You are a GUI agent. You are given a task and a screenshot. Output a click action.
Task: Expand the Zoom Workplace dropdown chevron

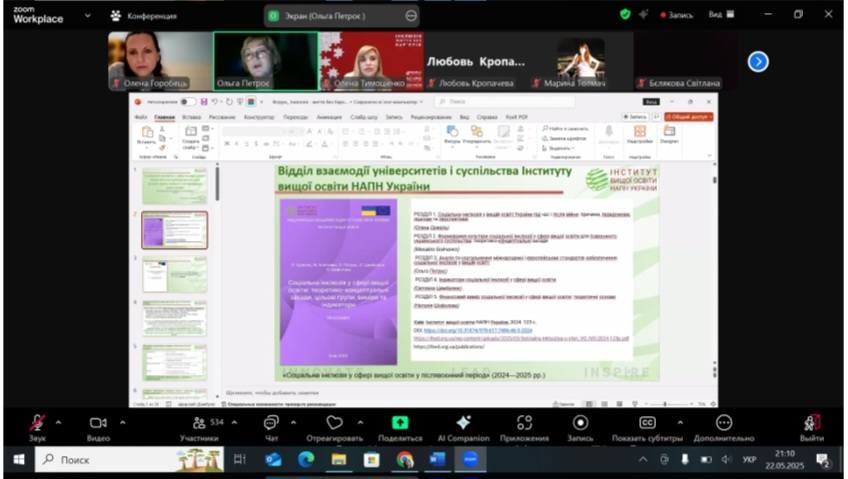click(88, 15)
